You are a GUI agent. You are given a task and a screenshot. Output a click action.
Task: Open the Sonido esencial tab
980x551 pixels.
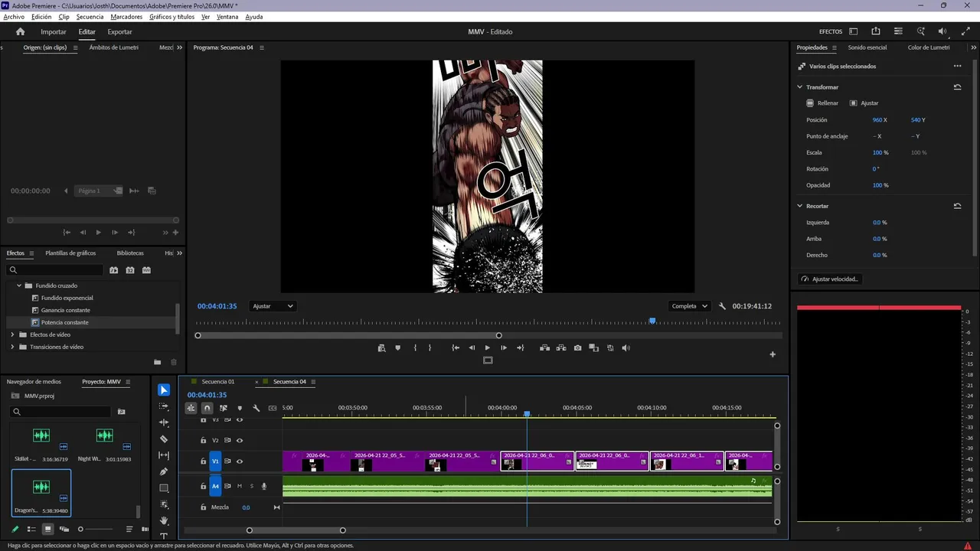click(x=867, y=47)
